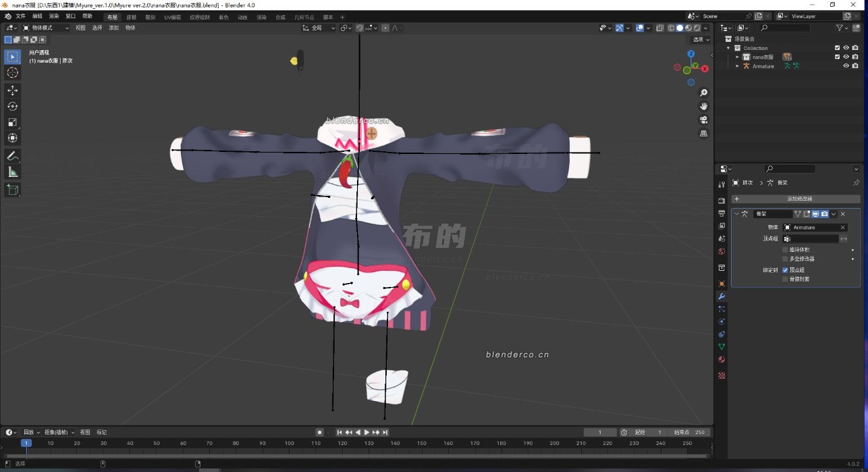Toggle camera view with camera gizmo
Screen dimensions: 868x472
click(x=704, y=120)
